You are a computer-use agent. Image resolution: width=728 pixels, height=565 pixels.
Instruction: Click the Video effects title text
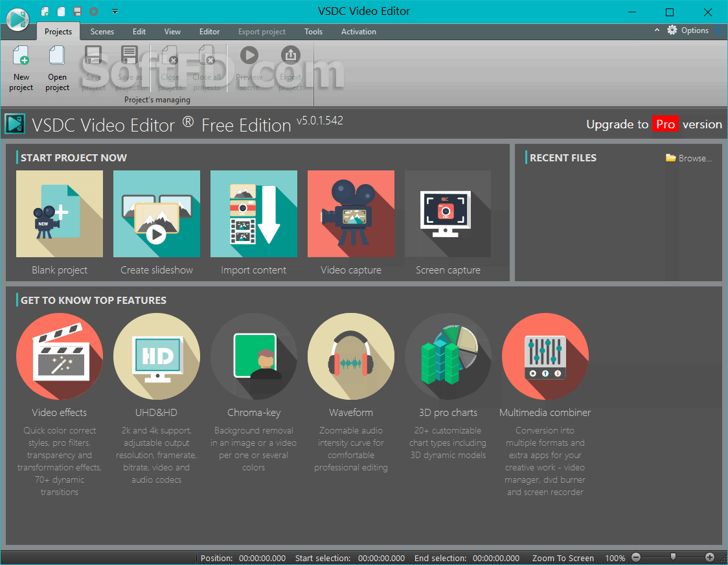tap(60, 413)
